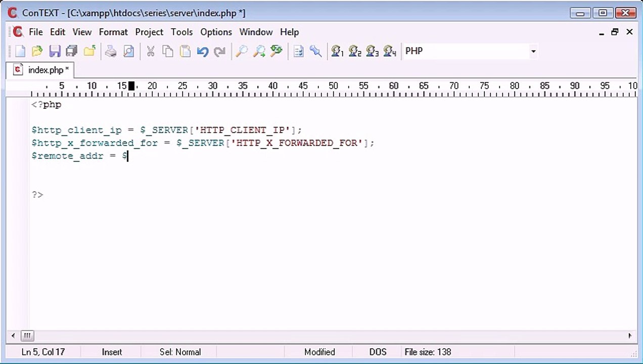Run user command key 1
This screenshot has height=364, width=643.
pos(337,51)
